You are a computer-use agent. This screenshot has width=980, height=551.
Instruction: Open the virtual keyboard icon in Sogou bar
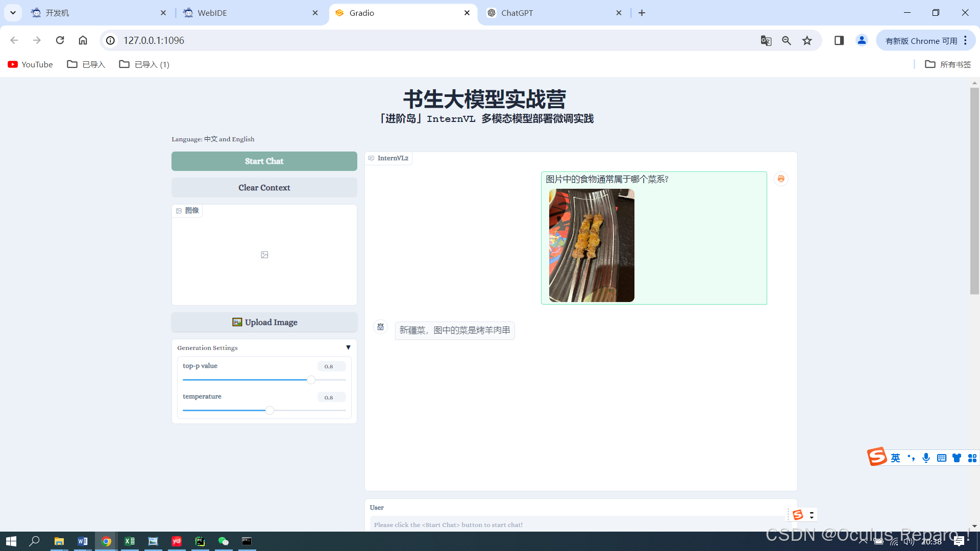click(x=941, y=458)
